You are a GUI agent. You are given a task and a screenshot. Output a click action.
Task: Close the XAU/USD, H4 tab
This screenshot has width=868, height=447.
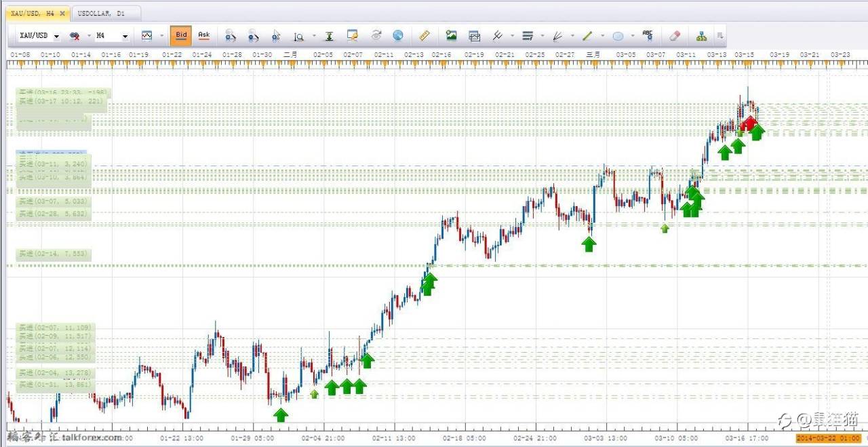(63, 13)
